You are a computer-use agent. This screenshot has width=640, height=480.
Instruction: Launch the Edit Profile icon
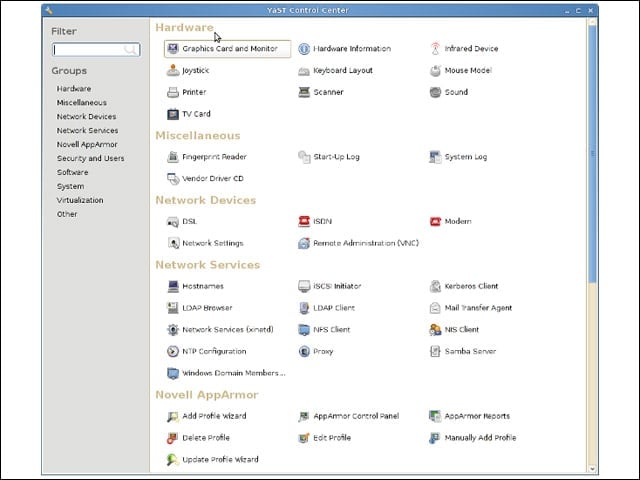304,438
